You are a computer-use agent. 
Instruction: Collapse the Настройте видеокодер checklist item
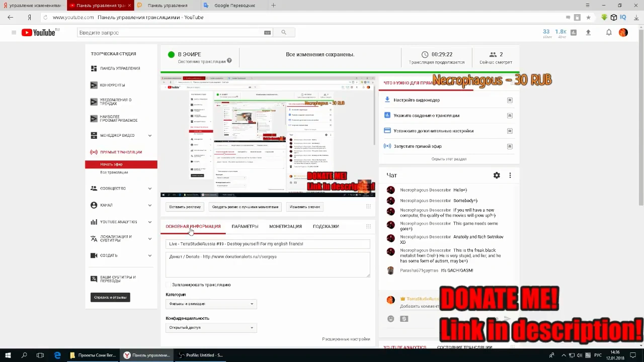pos(510,100)
